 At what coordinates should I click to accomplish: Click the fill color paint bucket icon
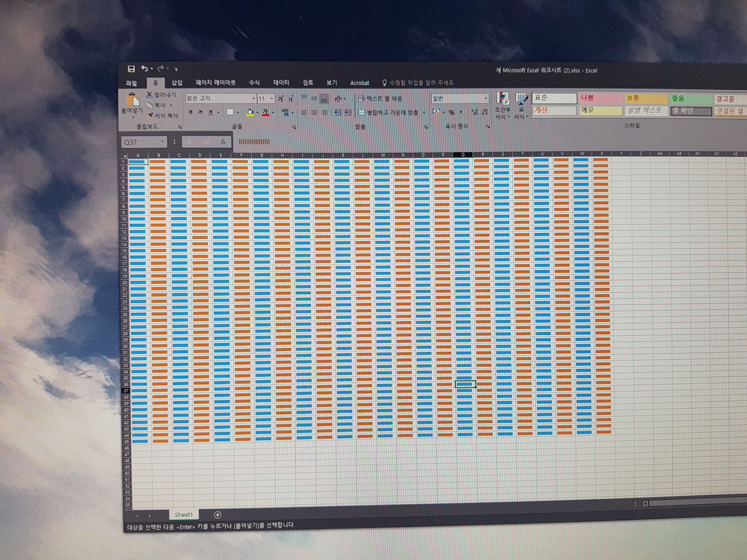(x=250, y=112)
